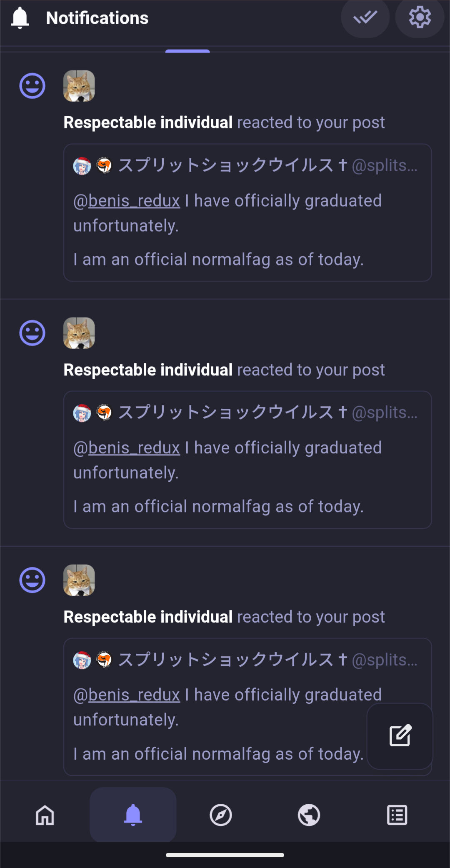Open the Explore compass tab
Viewport: 450px width, 868px height.
pos(221,815)
